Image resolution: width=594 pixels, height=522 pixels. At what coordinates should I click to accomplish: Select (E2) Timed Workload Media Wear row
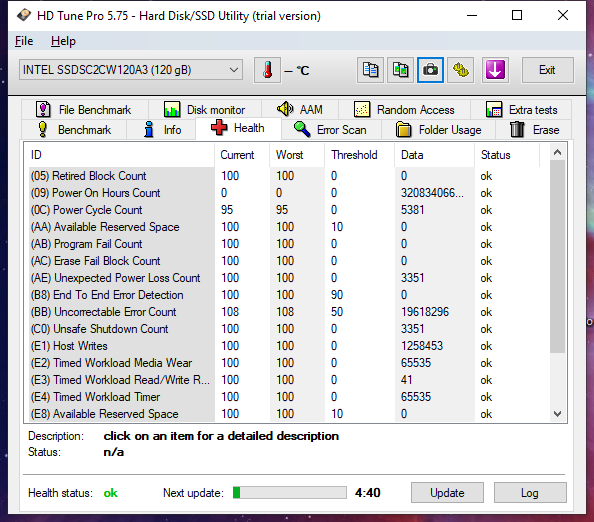(x=284, y=363)
